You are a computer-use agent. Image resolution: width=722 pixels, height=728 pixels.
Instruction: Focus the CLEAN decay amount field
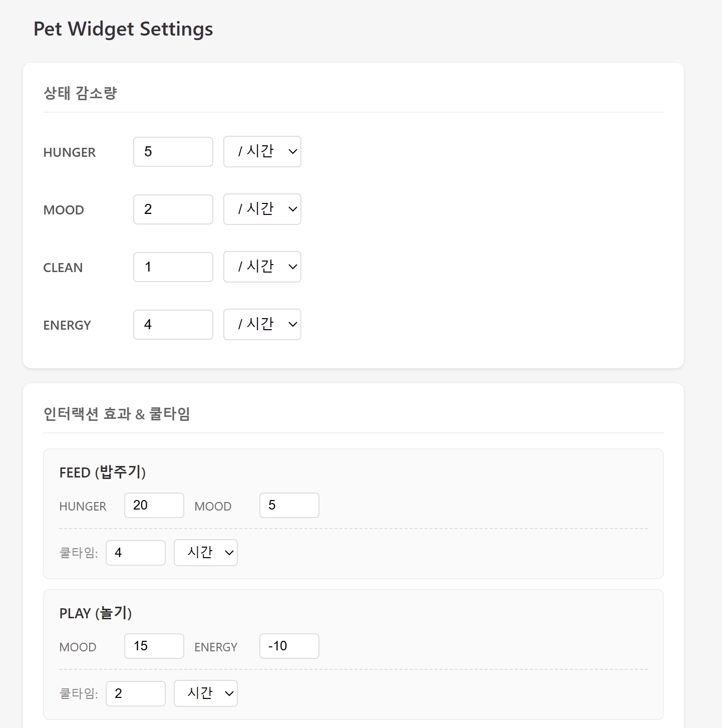173,267
